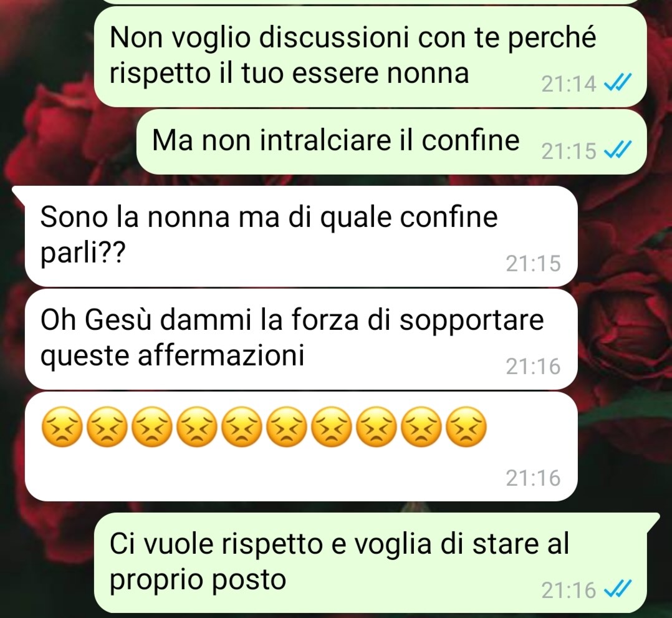
Task: Tap the 21:16 timestamp under the emoji row
Action: coord(533,478)
